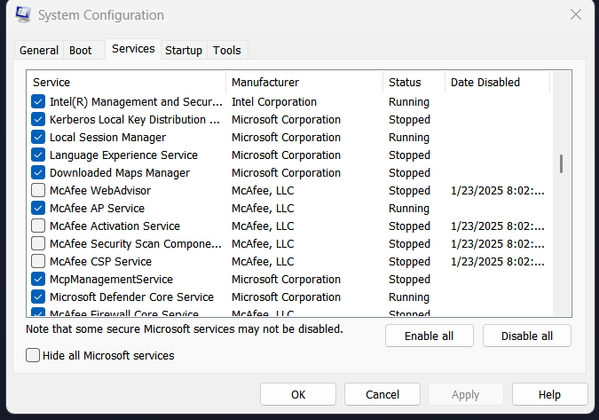Toggle Local Session Manager checkbox
This screenshot has height=420, width=599.
click(38, 137)
